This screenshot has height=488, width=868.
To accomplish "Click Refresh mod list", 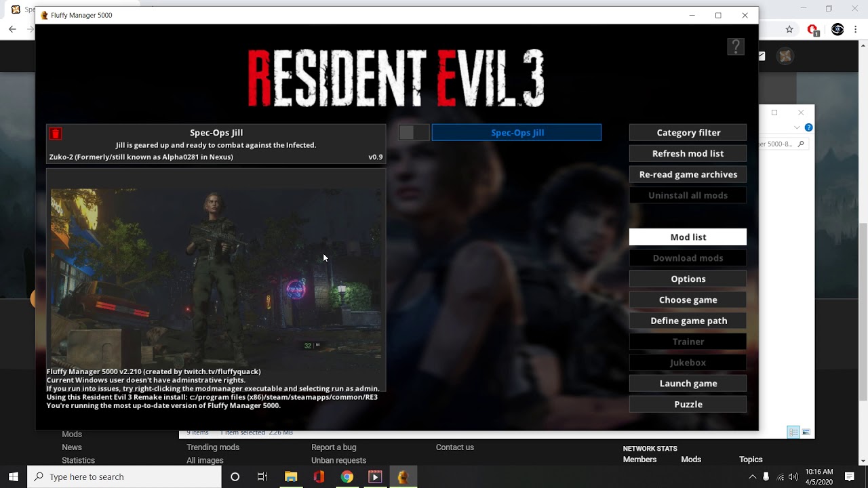I will 688,153.
